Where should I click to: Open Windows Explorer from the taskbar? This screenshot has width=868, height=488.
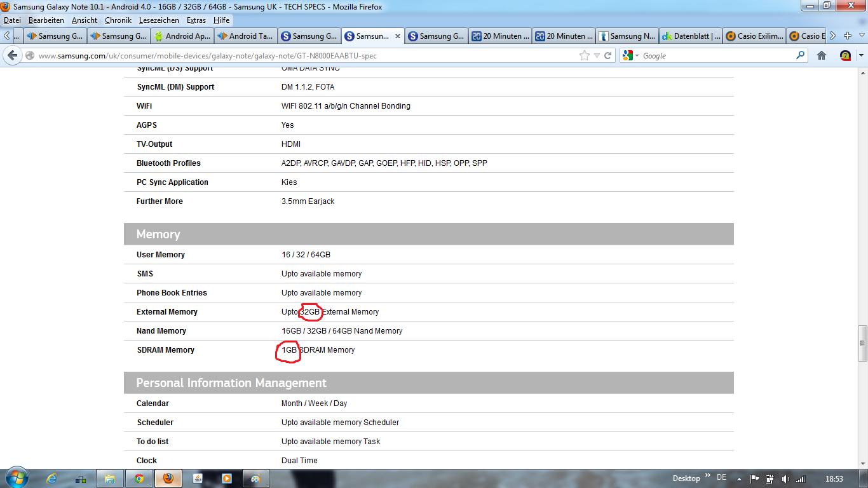(110, 478)
